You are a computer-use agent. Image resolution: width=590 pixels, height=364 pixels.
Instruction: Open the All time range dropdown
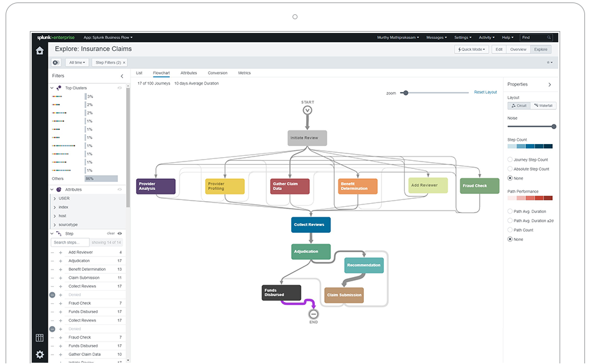(x=77, y=63)
